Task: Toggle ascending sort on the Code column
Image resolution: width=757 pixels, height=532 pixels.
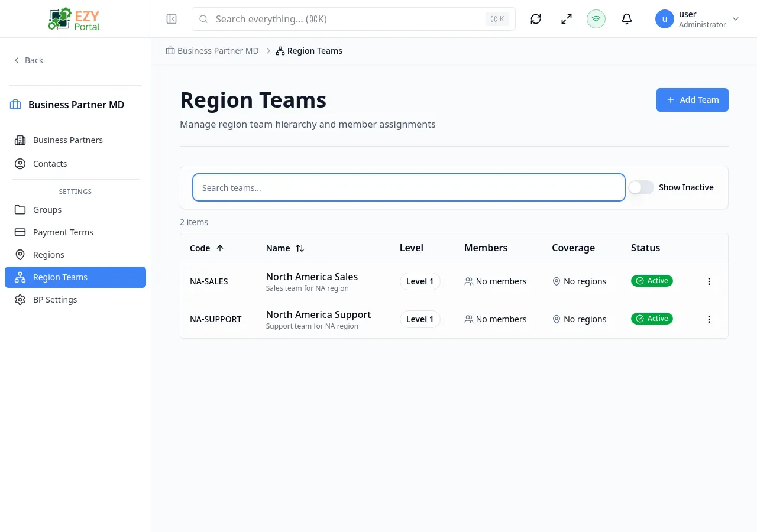Action: tap(206, 248)
